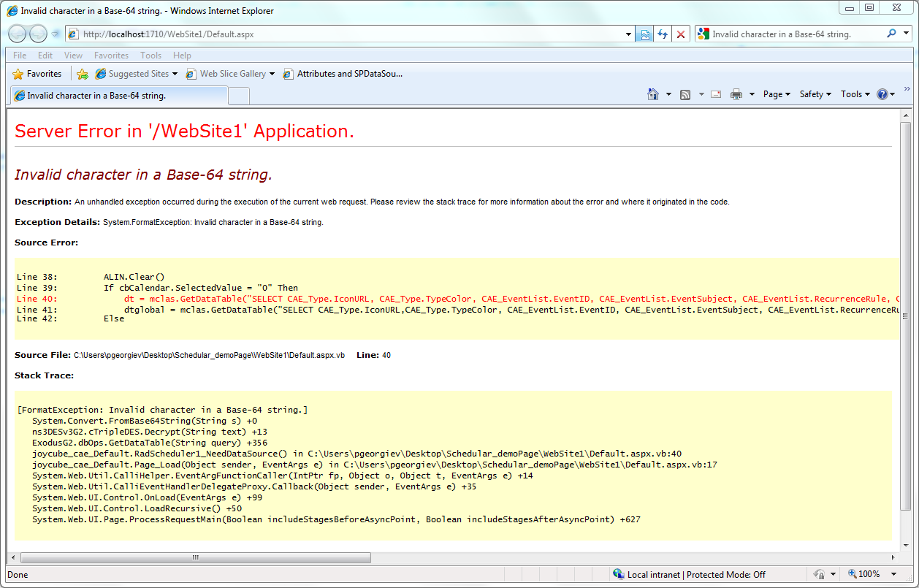919x588 pixels.
Task: Expand the Feeds dropdown arrow
Action: tap(701, 94)
